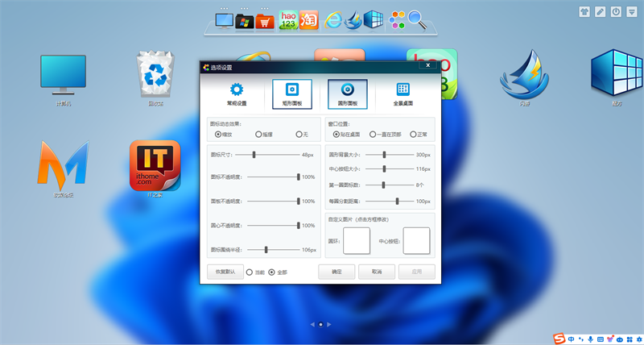Click the 面板不透明度 slider handle
Screen dimensions: 644x345
coord(299,201)
